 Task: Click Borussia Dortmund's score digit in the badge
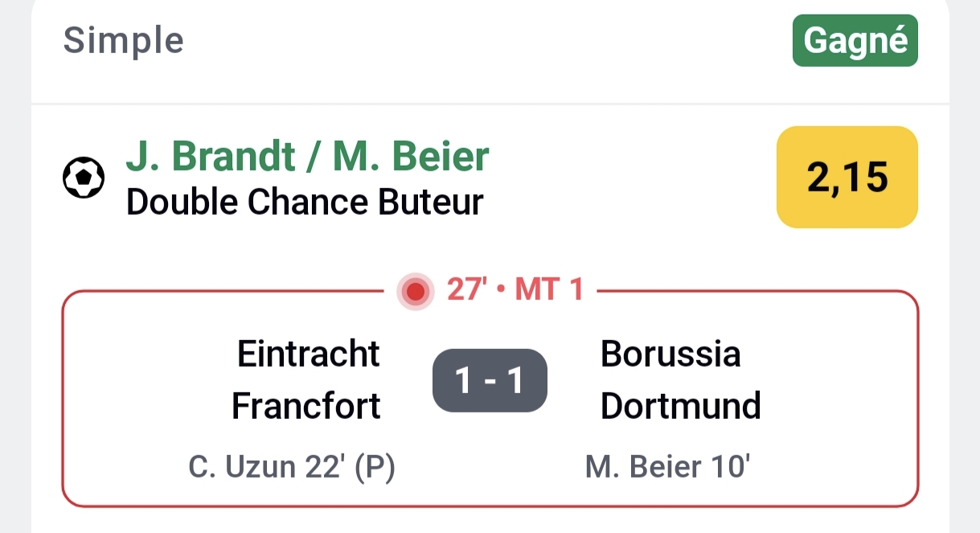(515, 380)
